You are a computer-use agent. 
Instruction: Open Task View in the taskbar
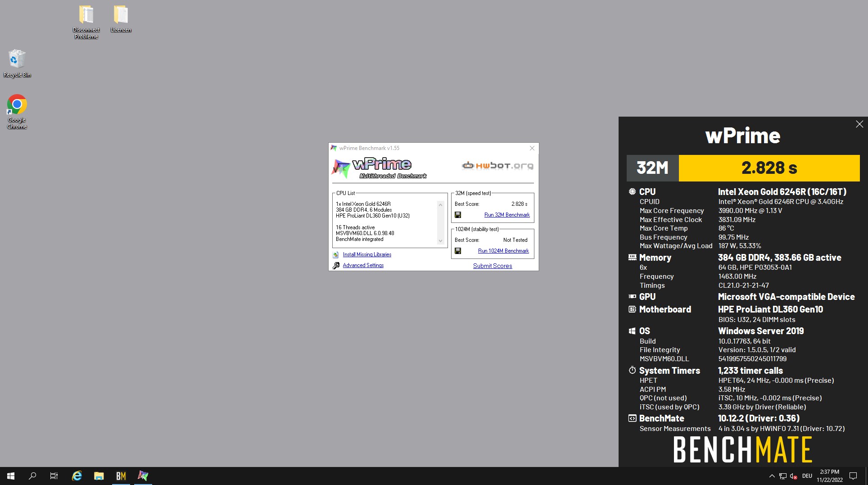[54, 476]
